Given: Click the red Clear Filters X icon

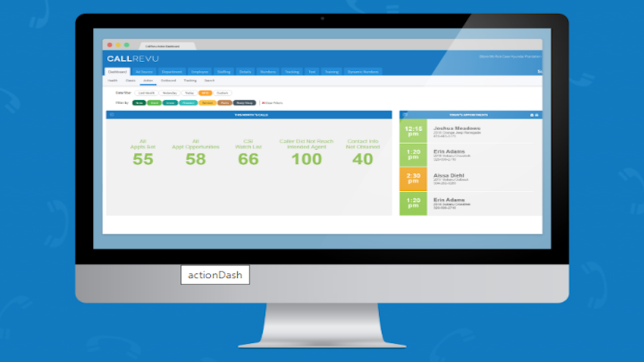Looking at the screenshot, I should coord(261,103).
